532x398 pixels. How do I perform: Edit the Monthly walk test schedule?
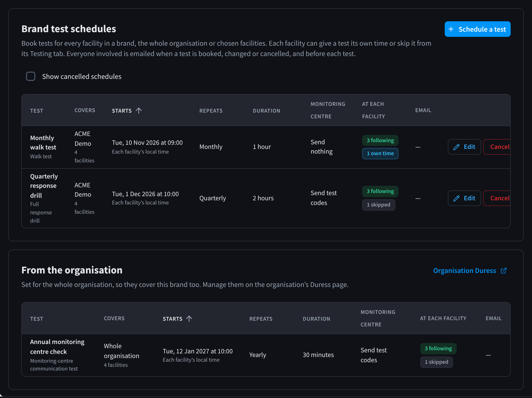(464, 147)
